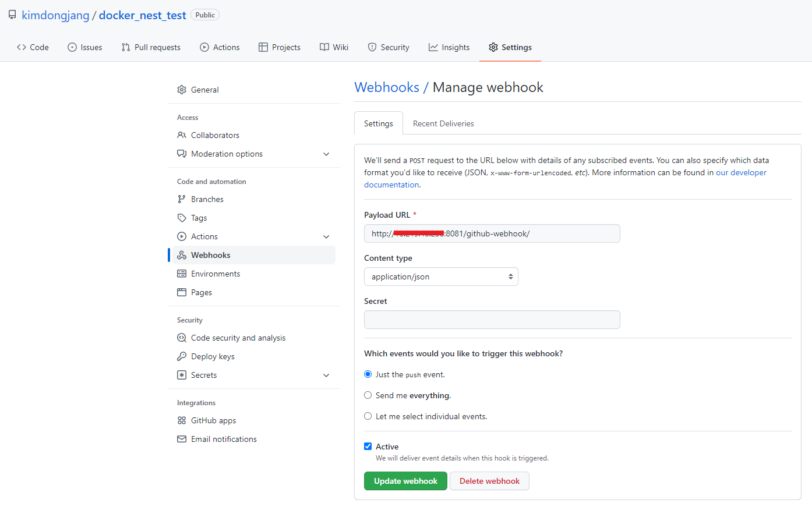
Task: Select Just the push event radio button
Action: tap(368, 374)
